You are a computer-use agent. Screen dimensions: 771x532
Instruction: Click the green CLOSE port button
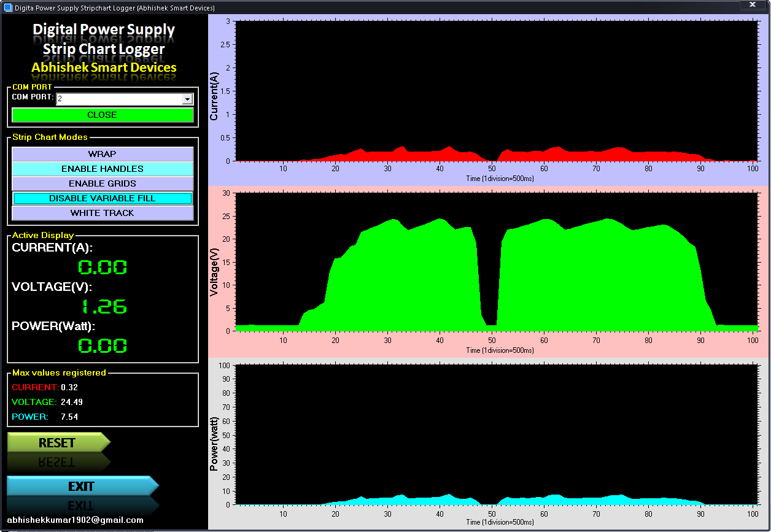pyautogui.click(x=103, y=115)
